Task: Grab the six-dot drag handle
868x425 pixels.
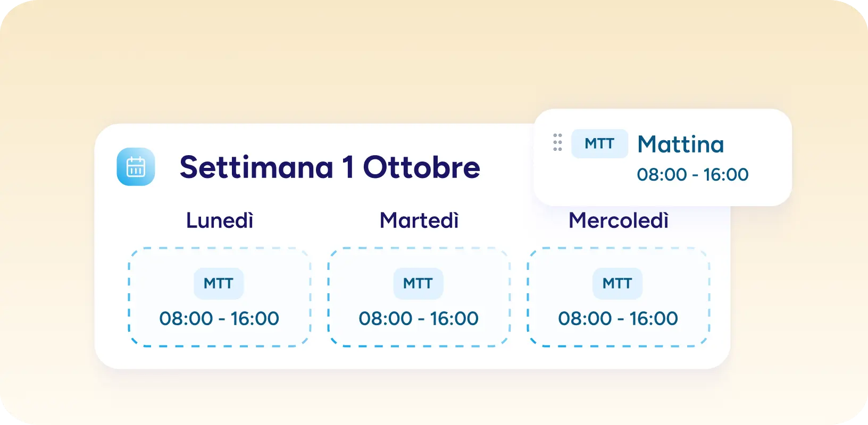Action: pyautogui.click(x=557, y=142)
